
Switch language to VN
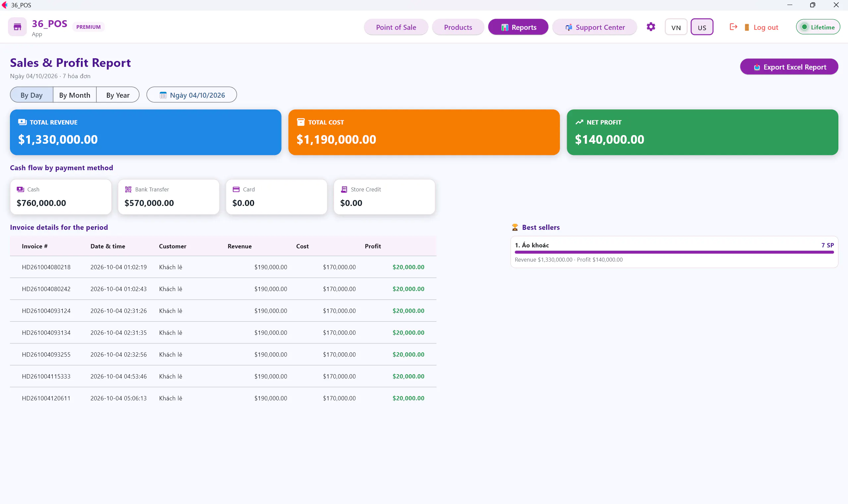click(676, 27)
